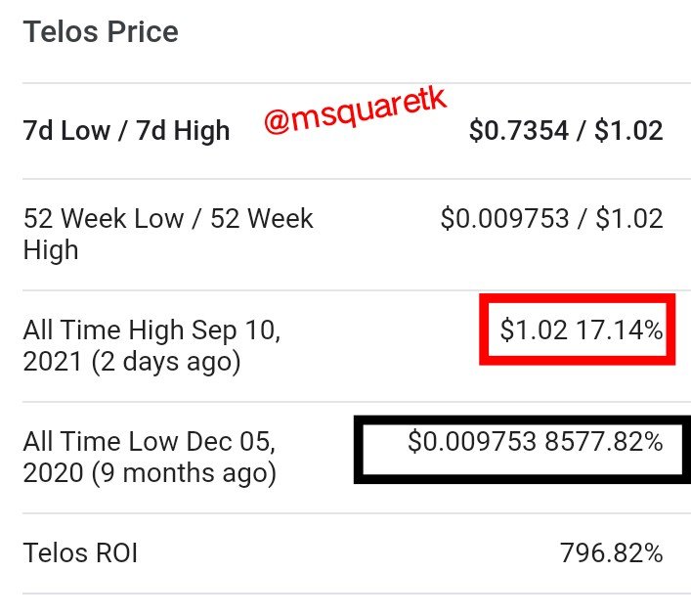Click the $0.7354 / $1.02 value

point(566,131)
